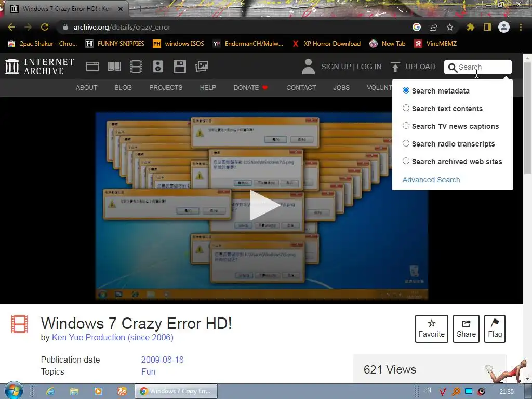The image size is (532, 399).
Task: Open the Chrome profile icon
Action: pyautogui.click(x=504, y=27)
